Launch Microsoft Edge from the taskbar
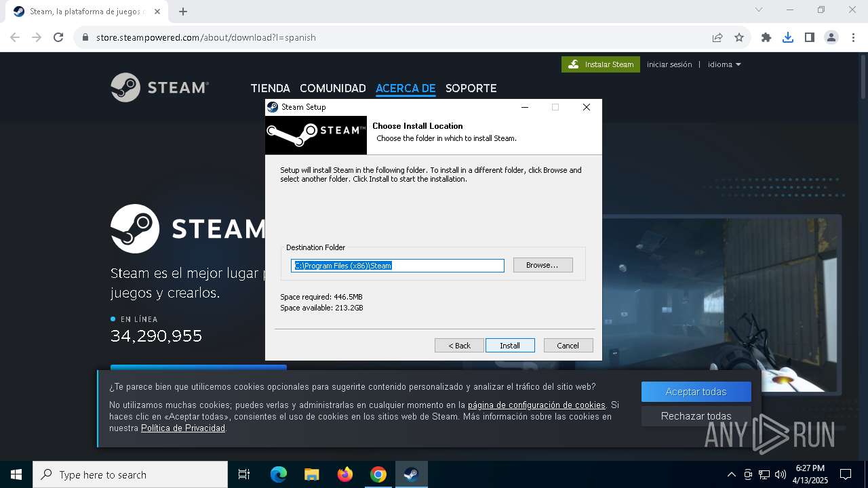This screenshot has height=488, width=868. [x=279, y=474]
